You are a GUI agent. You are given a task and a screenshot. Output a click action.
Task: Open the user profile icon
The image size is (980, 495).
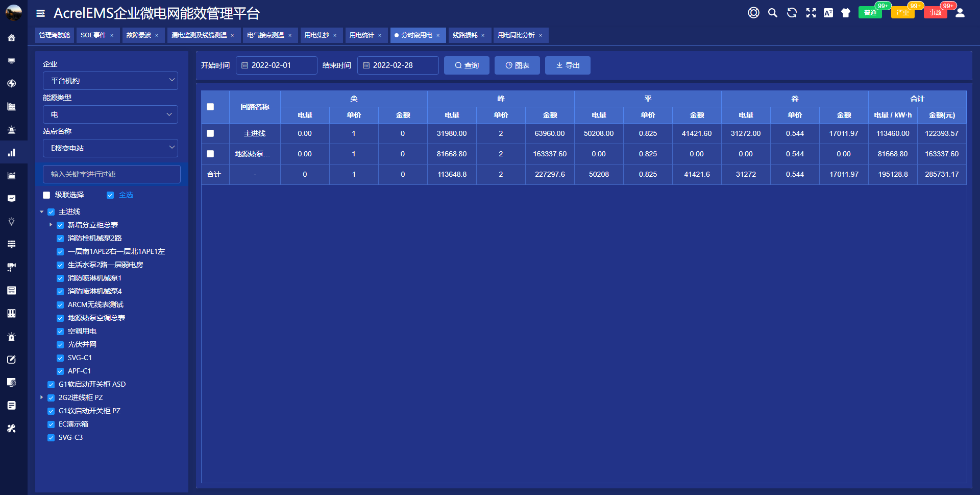(960, 13)
